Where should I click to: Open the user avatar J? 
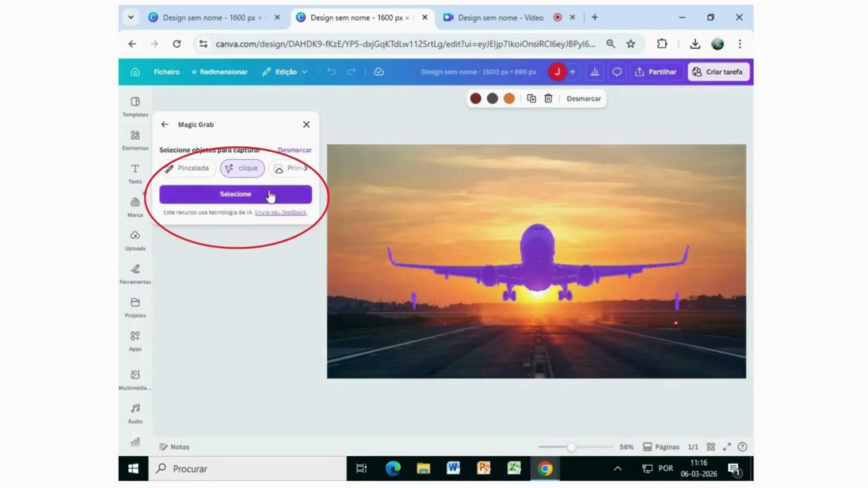point(557,72)
